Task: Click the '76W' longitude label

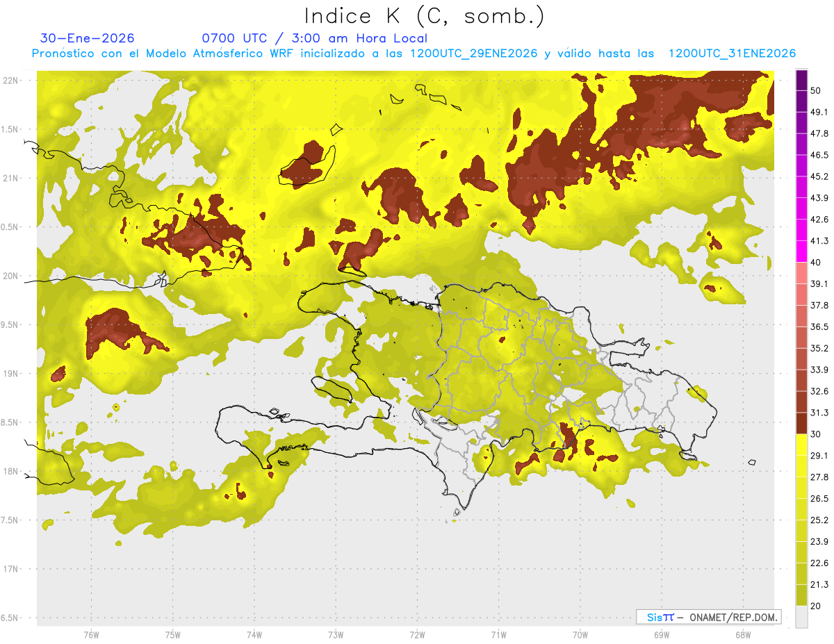Action: [91, 635]
